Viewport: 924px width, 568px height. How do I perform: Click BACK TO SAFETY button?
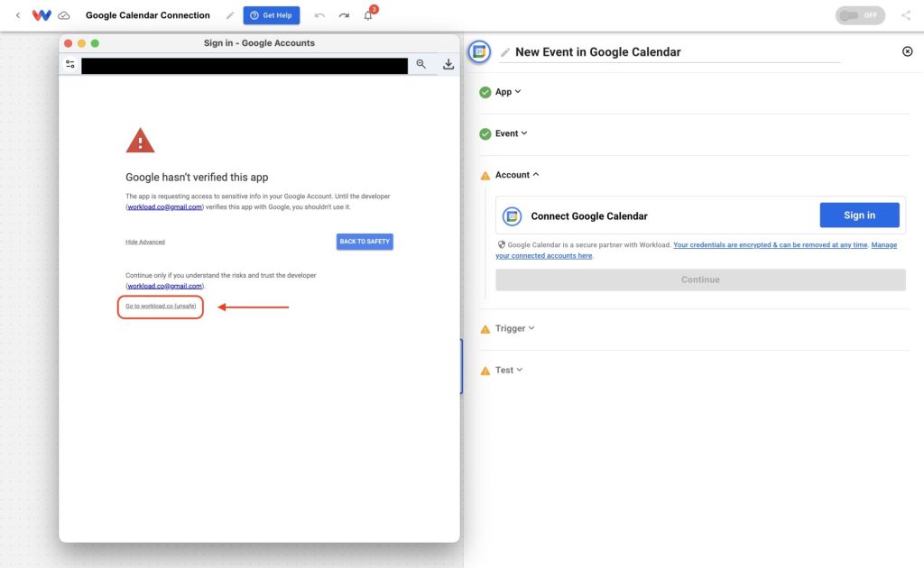(365, 242)
